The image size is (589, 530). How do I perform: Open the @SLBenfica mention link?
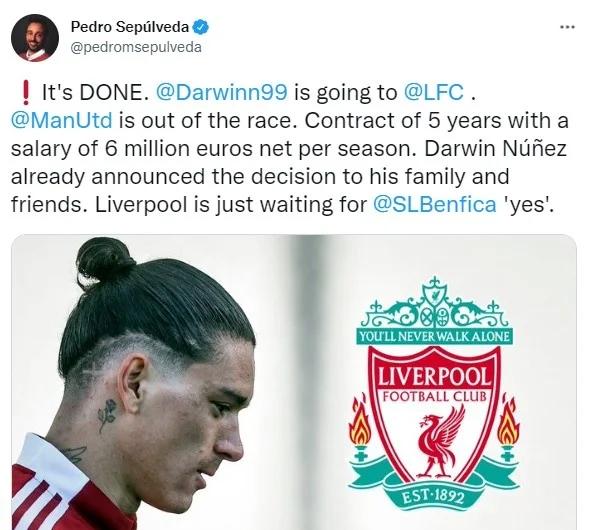click(x=435, y=205)
